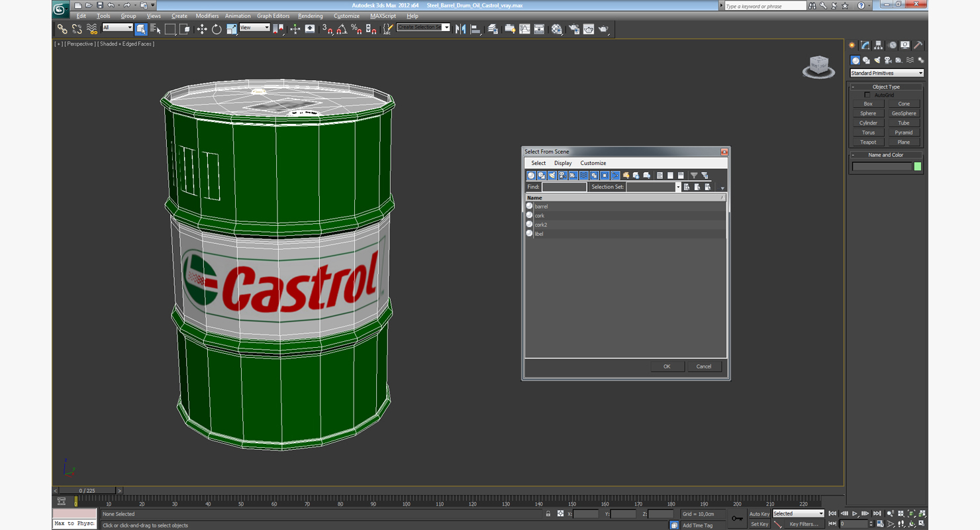Screen dimensions: 980x530
Task: Create a Cylinder primitive
Action: (868, 123)
